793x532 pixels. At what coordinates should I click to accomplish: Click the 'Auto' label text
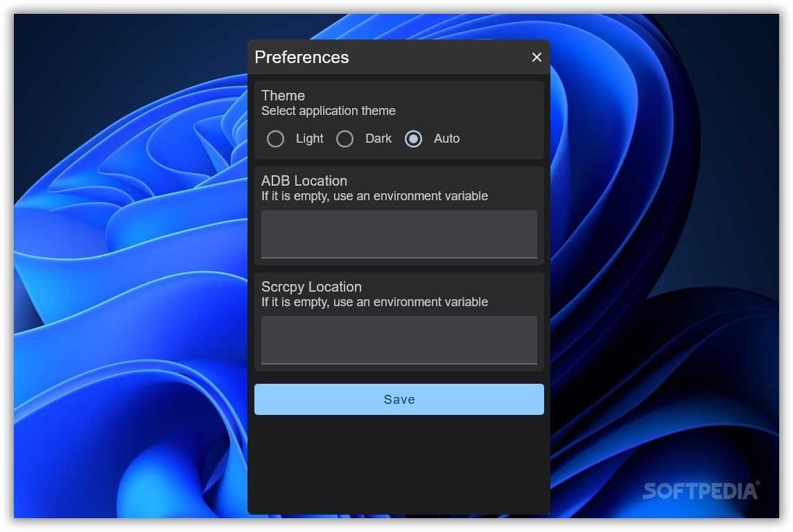coord(446,139)
